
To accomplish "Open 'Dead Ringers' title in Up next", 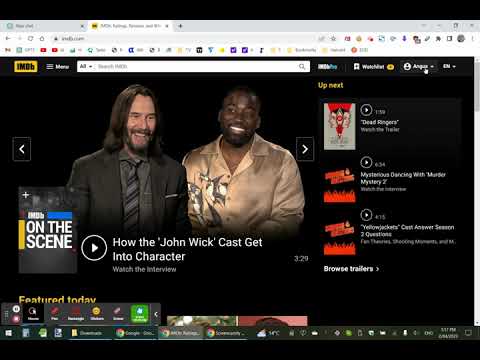I will click(x=380, y=122).
